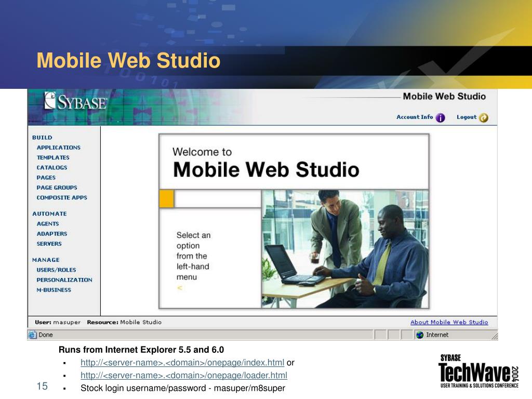This screenshot has width=532, height=399.
Task: Click the Logout link text
Action: pyautogui.click(x=467, y=117)
